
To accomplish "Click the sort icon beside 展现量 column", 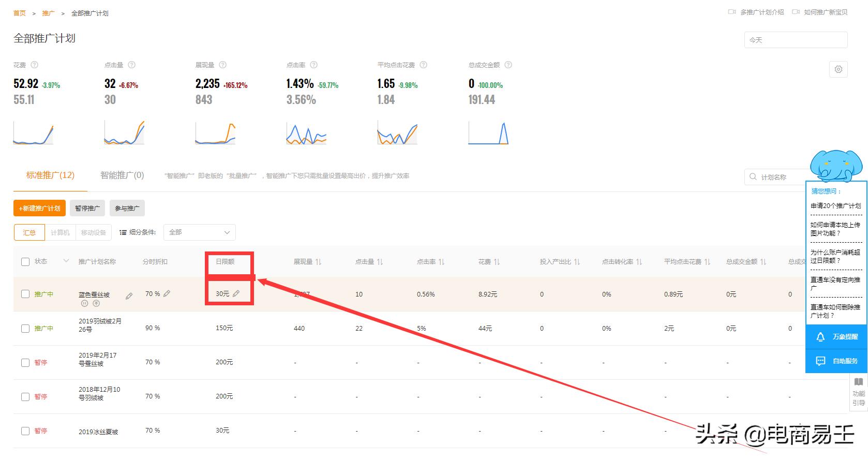I will point(318,262).
